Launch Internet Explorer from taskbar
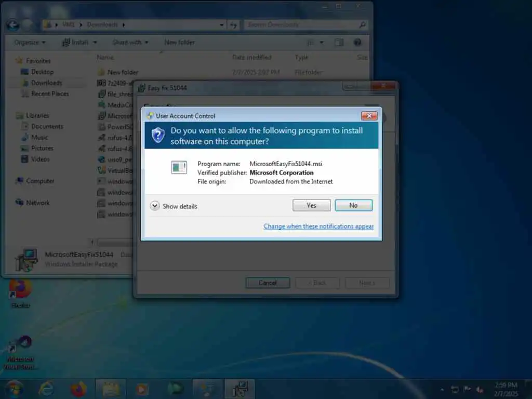The height and width of the screenshot is (399, 532). [46, 389]
